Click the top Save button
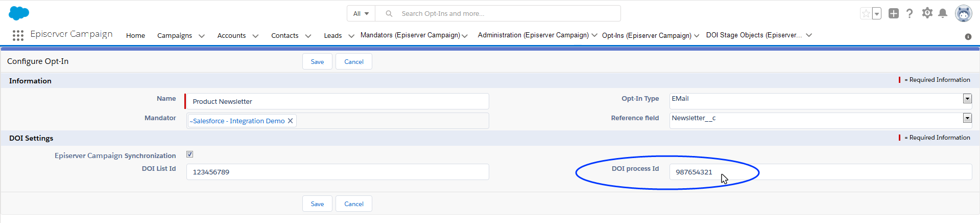Image resolution: width=980 pixels, height=223 pixels. (x=317, y=62)
